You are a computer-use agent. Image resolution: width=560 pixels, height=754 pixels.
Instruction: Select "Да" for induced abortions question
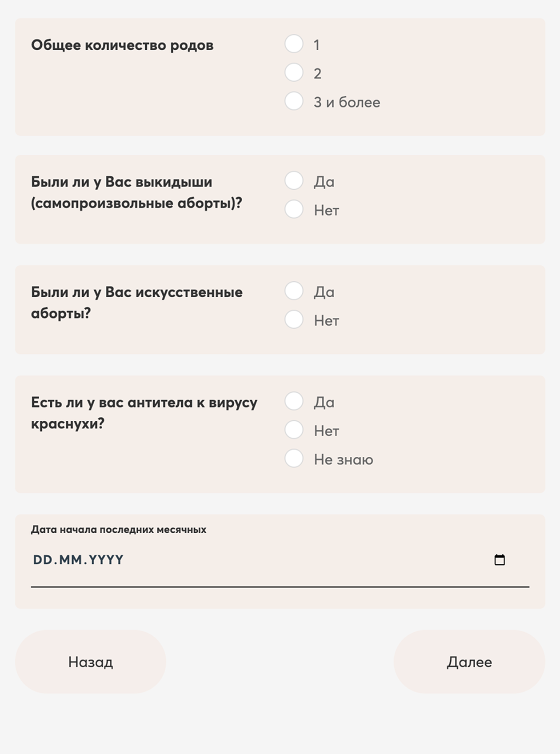tap(294, 291)
